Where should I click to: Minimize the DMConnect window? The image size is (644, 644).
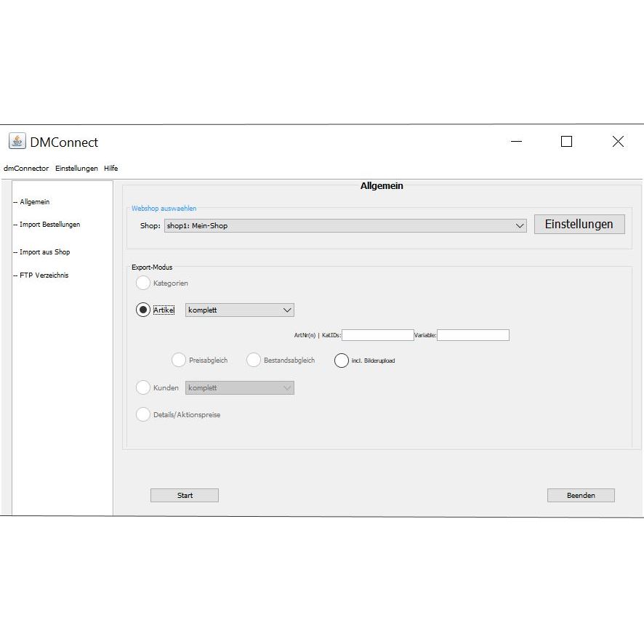[516, 142]
